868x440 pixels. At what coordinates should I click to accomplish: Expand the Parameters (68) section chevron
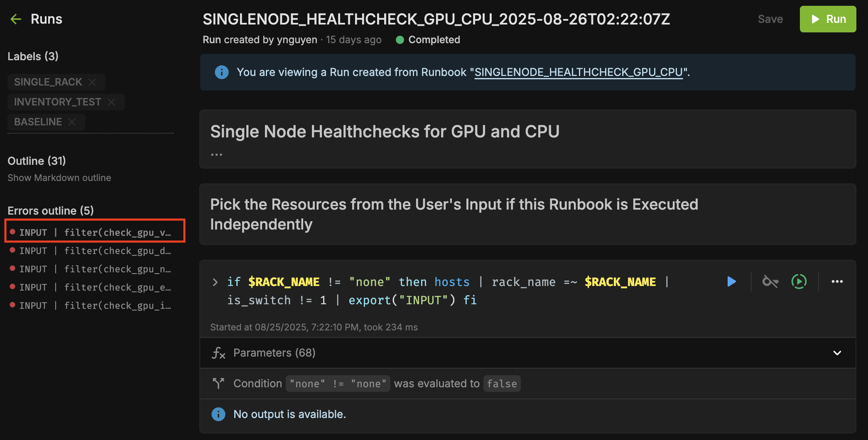837,353
